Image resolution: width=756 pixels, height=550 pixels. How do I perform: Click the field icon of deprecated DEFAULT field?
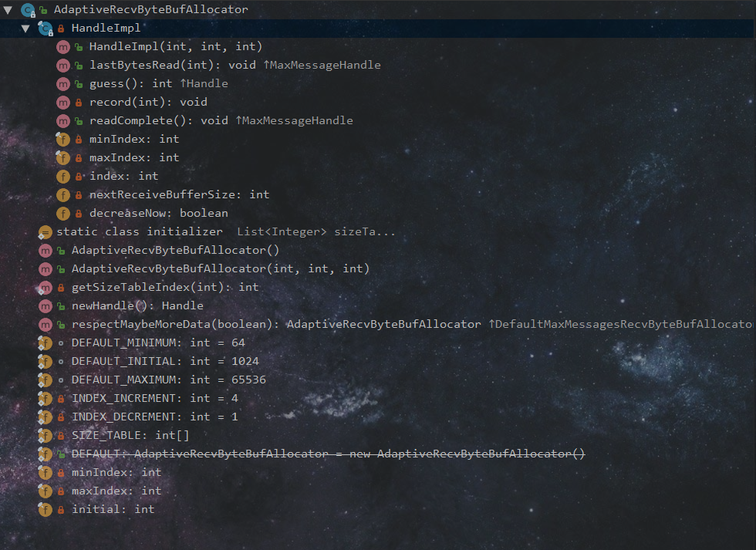click(46, 454)
